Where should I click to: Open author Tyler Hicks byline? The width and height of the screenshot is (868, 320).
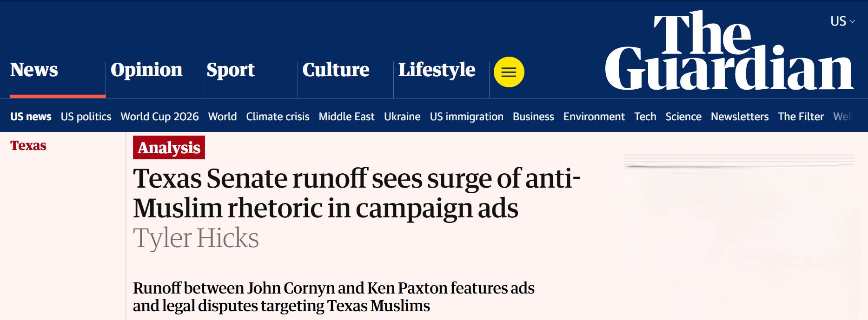pyautogui.click(x=196, y=238)
